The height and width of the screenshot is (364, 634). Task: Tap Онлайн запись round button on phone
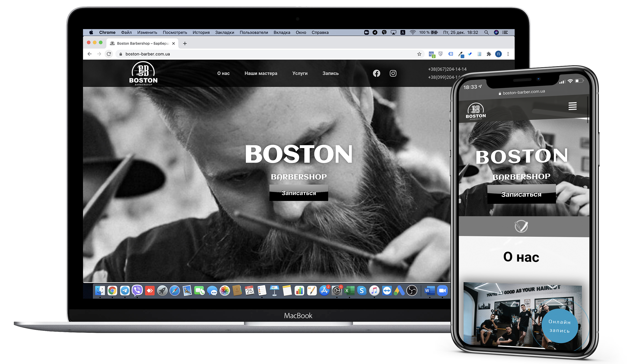click(x=560, y=326)
